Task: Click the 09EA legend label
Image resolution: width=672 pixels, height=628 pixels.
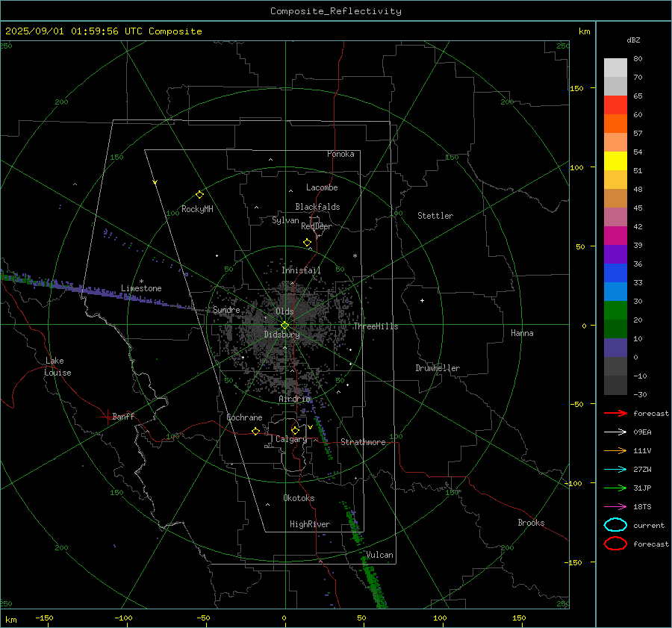Action: (x=642, y=432)
